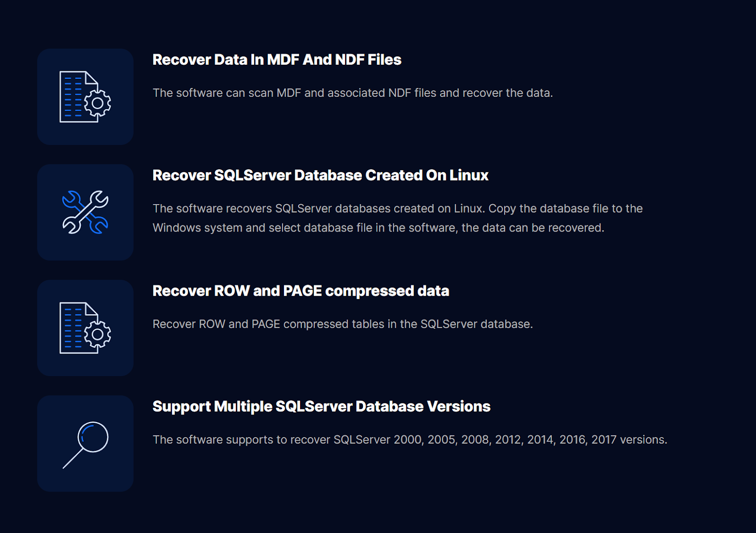The height and width of the screenshot is (533, 756).
Task: Click the Linux database recovery description paragraph
Action: coord(397,218)
